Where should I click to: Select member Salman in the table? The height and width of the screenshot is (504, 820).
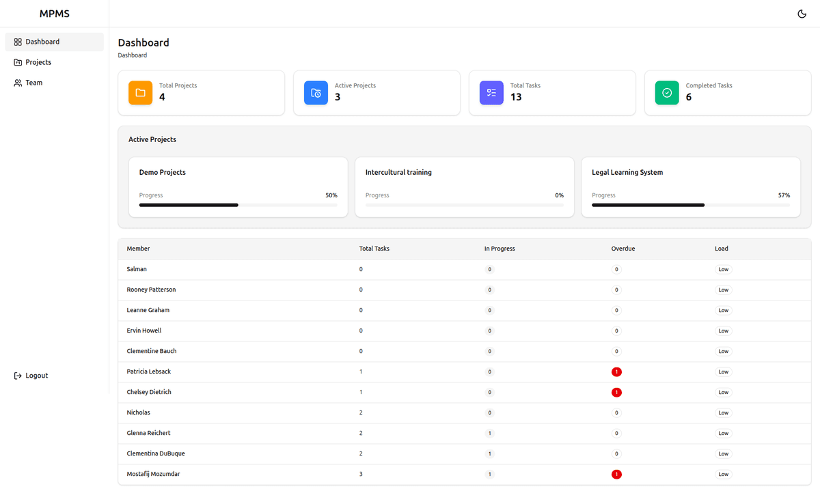click(x=137, y=269)
